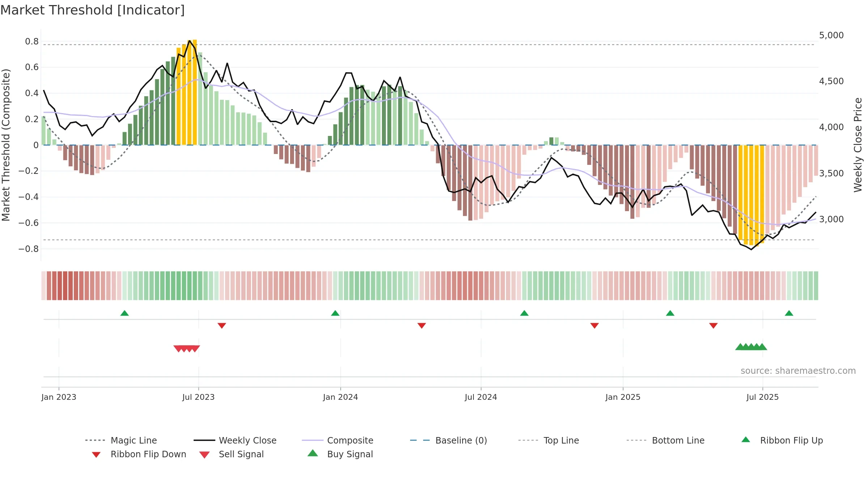868x488 pixels.
Task: Click the ribbon flip up marker after Jan 2025
Action: [x=670, y=313]
